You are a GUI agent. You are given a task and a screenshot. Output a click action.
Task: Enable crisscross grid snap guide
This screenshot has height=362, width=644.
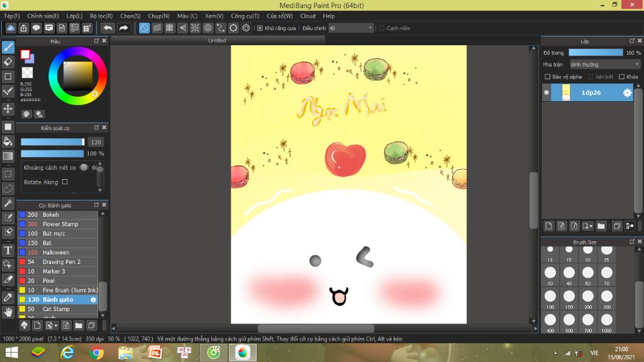coord(170,28)
